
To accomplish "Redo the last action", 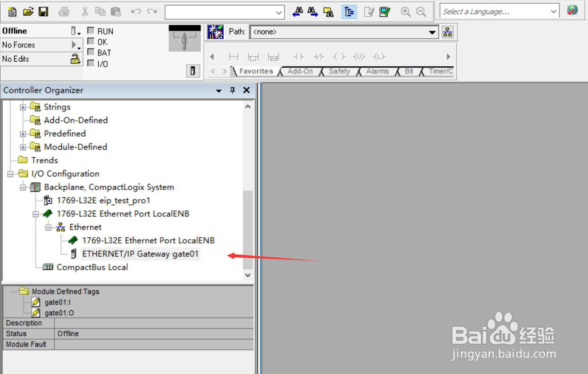I will pos(152,12).
